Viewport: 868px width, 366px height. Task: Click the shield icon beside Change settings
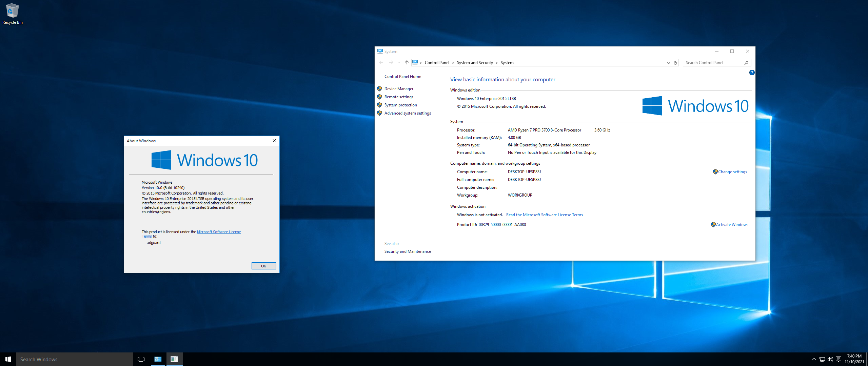pyautogui.click(x=715, y=172)
